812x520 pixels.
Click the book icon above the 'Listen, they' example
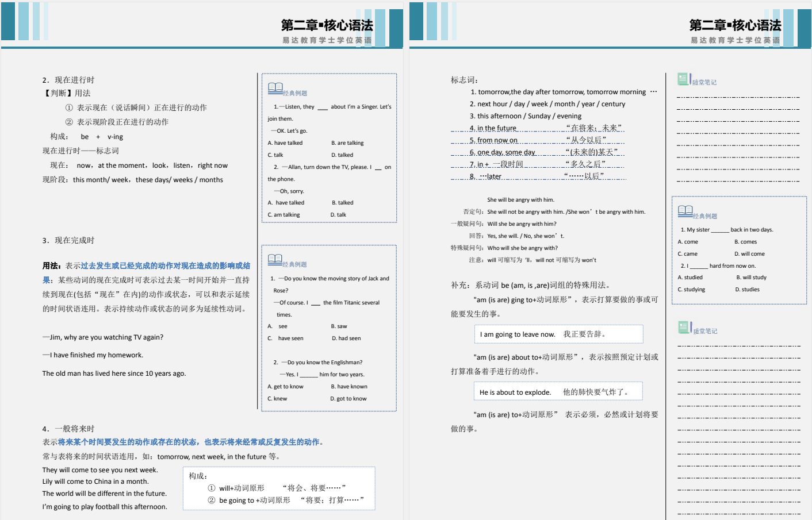click(275, 88)
